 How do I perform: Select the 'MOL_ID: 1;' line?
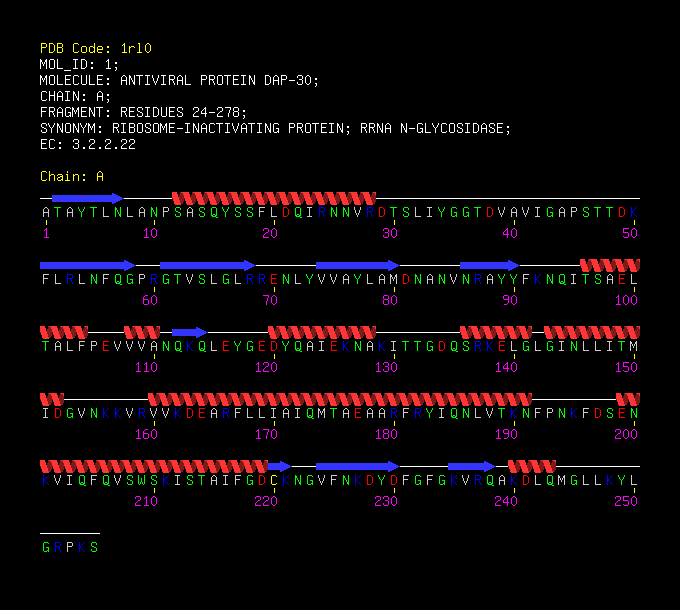coord(79,64)
